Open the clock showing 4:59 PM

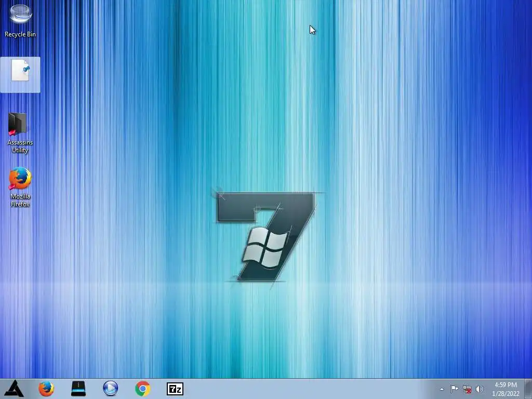(506, 389)
